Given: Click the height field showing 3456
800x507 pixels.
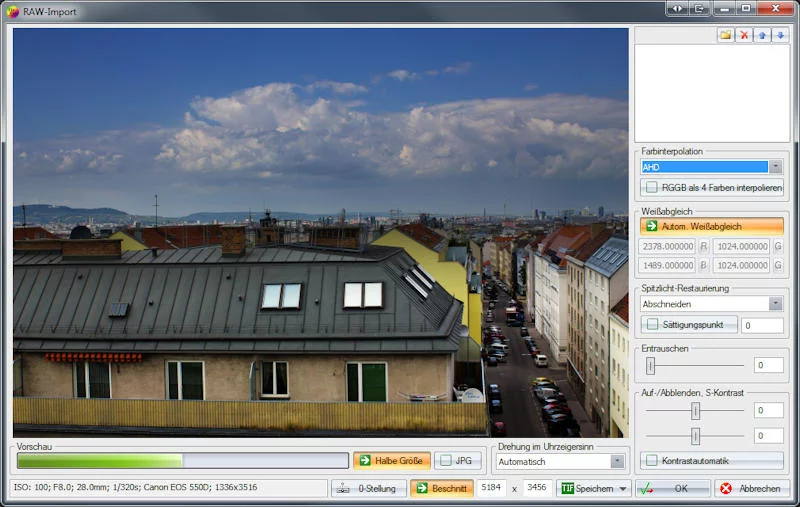Looking at the screenshot, I should (x=537, y=488).
